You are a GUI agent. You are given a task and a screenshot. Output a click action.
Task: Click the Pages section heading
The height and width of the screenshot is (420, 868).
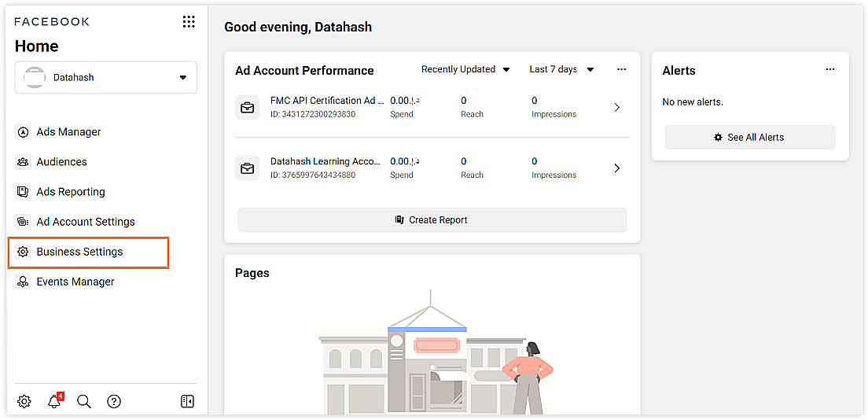[252, 273]
